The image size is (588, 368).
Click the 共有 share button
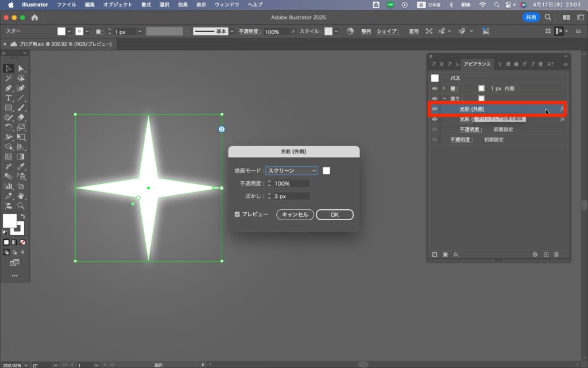531,17
